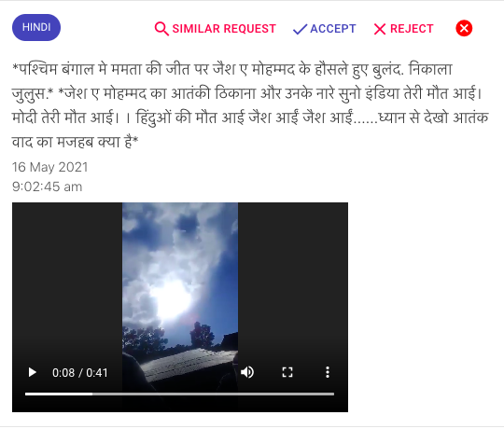Accept this request via ACCEPT label
Screen dimensions: 504x429
[x=333, y=29]
